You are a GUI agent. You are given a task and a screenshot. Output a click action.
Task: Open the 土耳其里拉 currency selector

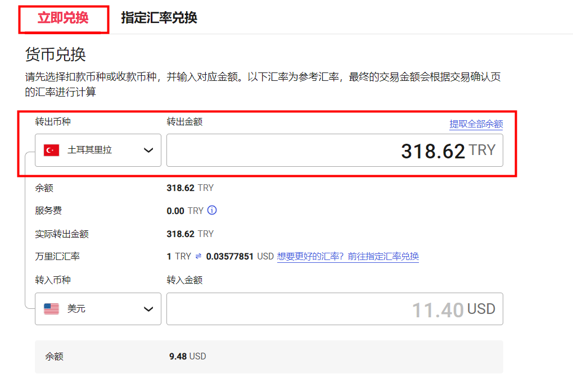pyautogui.click(x=98, y=150)
